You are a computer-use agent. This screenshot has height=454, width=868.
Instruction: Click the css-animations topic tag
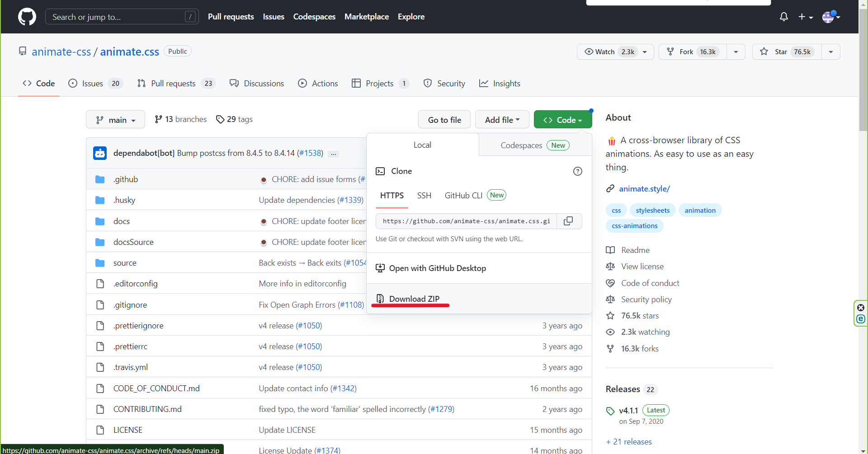click(634, 226)
